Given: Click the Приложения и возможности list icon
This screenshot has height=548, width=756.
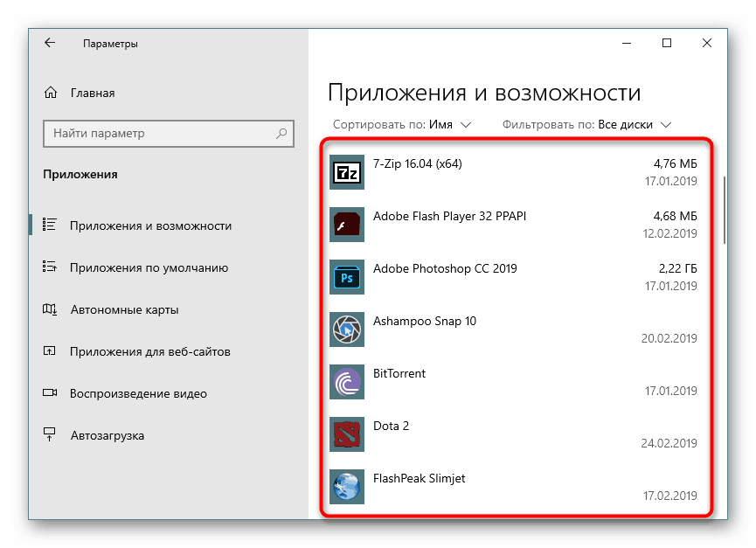Looking at the screenshot, I should [50, 225].
